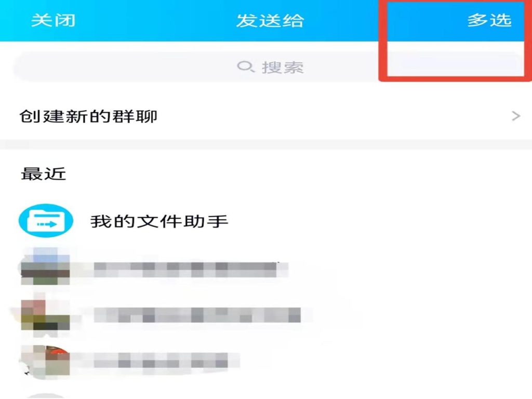
Task: Tap the 多选 multi-select button
Action: (x=489, y=20)
